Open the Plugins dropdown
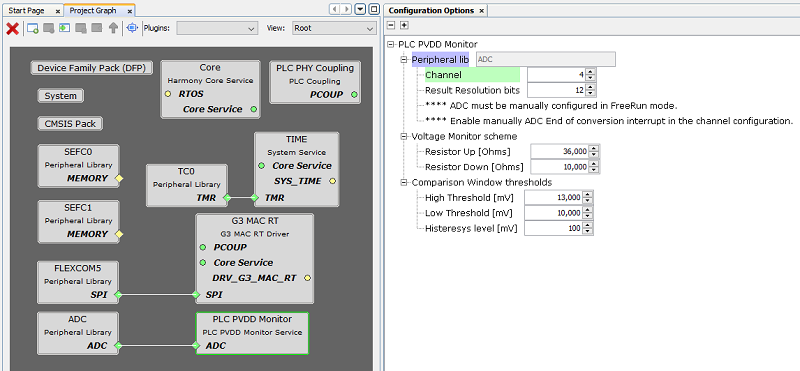 click(x=217, y=29)
